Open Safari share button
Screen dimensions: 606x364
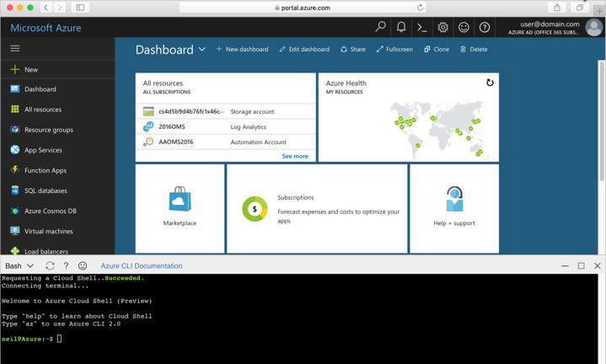(x=557, y=8)
